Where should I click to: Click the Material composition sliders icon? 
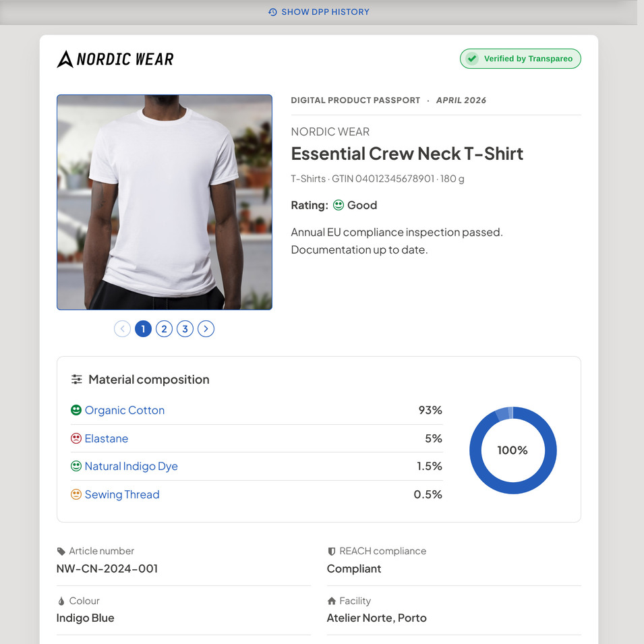[76, 379]
